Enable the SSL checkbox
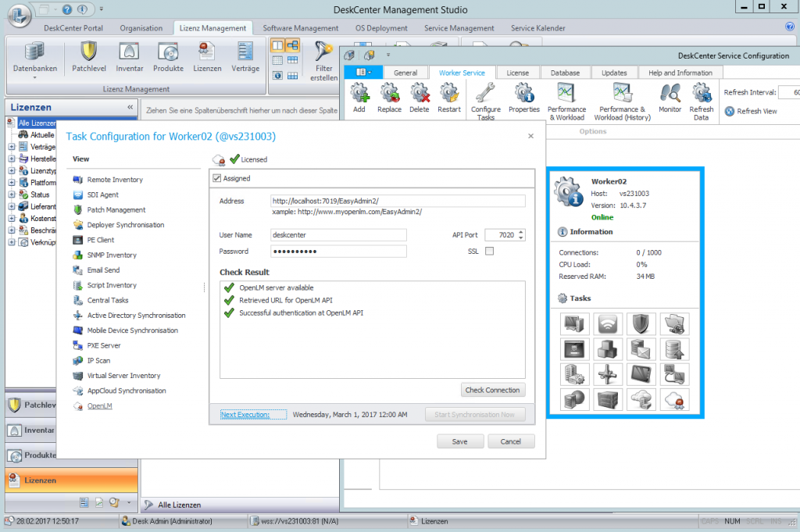This screenshot has height=532, width=800. (490, 251)
